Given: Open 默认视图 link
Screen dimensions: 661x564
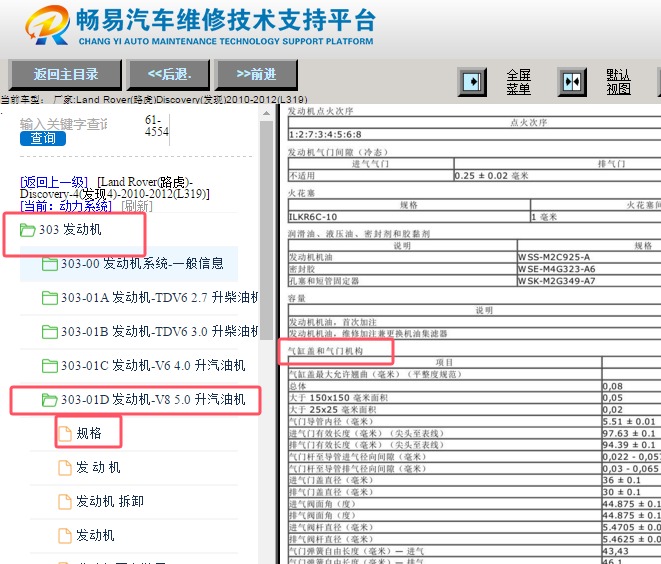Looking at the screenshot, I should [618, 82].
